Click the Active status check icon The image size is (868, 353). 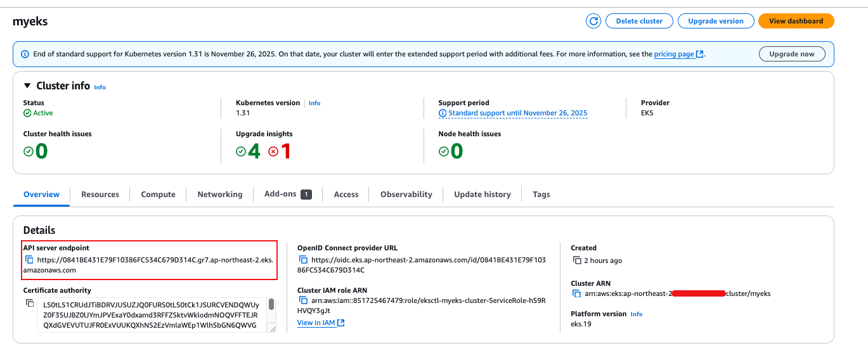pyautogui.click(x=27, y=113)
